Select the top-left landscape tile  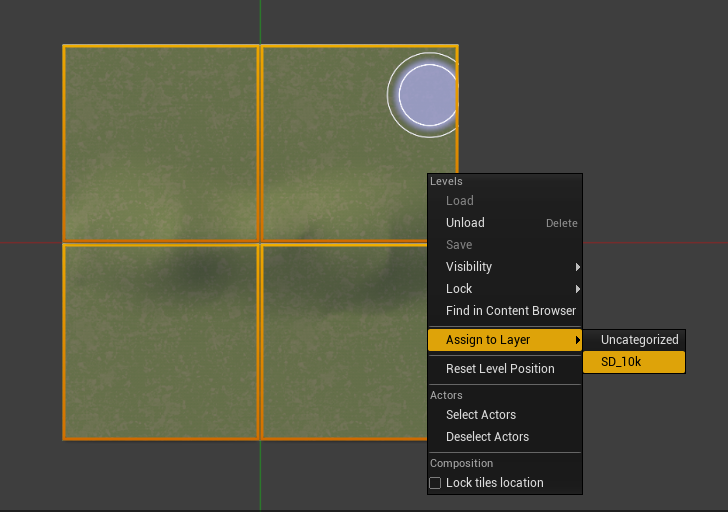pos(161,143)
